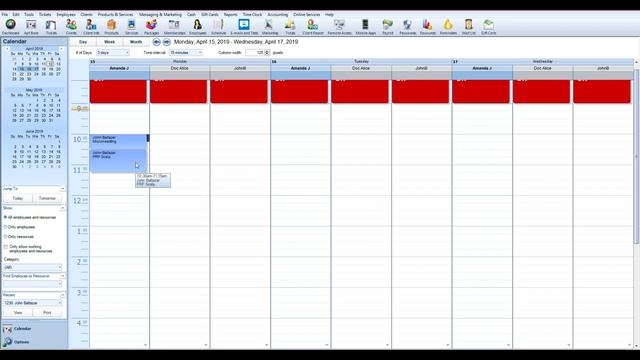640x360 pixels.
Task: Open the Remote Access toolbar icon
Action: (339, 27)
